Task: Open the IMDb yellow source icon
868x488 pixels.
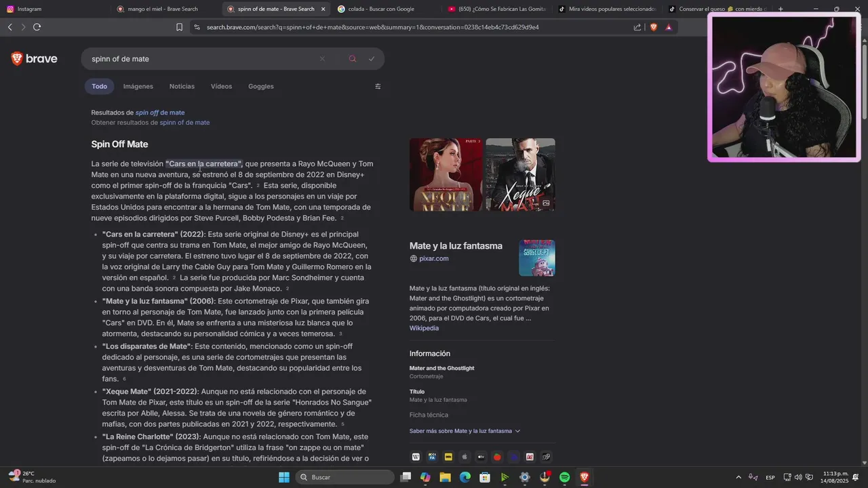Action: [x=448, y=457]
